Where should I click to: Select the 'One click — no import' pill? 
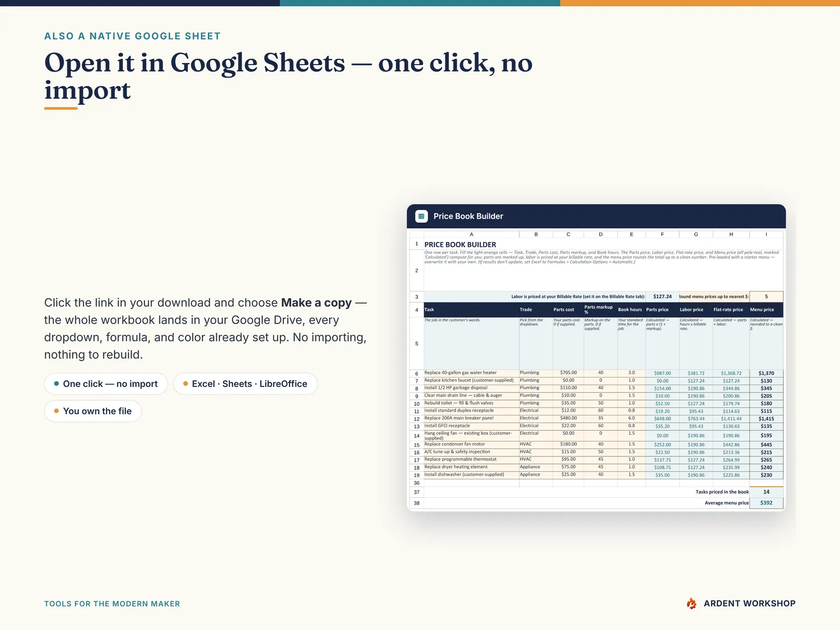coord(106,384)
